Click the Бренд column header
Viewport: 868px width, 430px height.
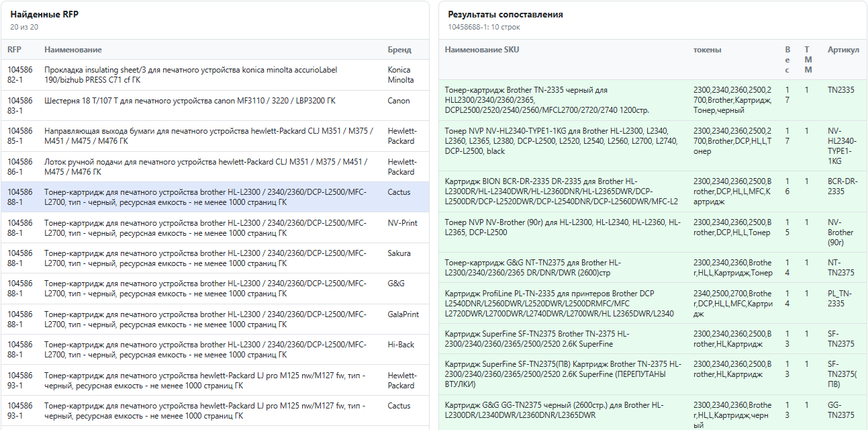point(399,50)
